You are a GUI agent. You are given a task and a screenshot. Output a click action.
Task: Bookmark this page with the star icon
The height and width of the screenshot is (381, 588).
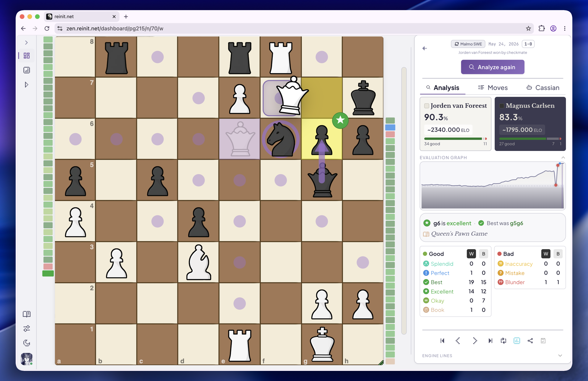click(x=528, y=28)
